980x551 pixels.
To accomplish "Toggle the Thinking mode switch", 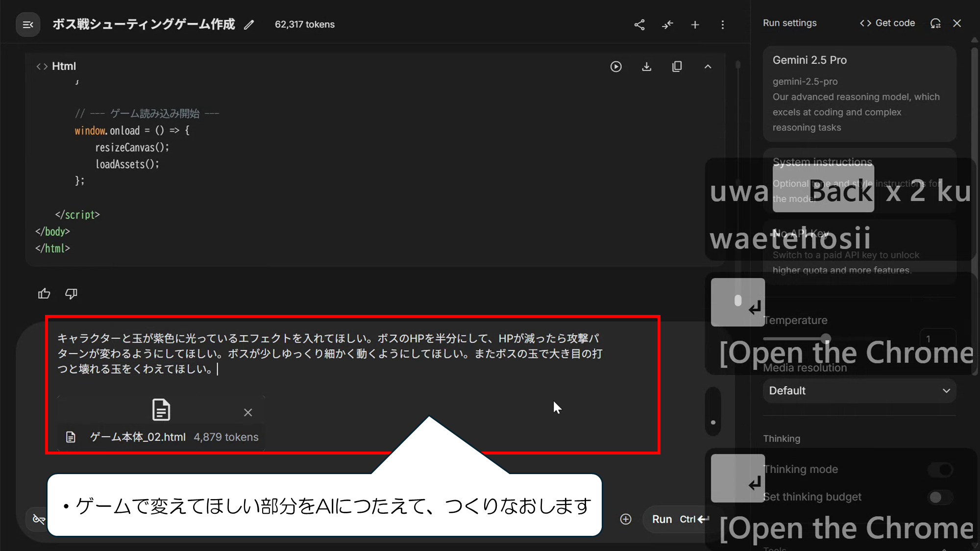I will click(940, 470).
